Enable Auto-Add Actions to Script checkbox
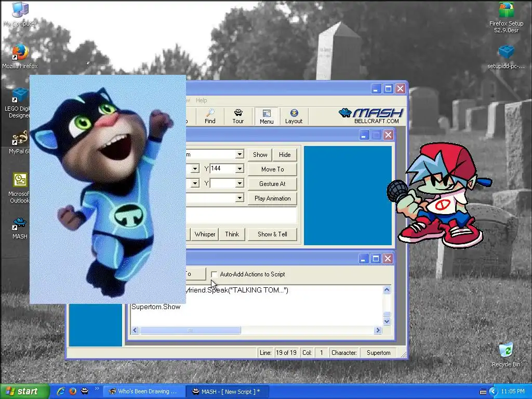Viewport: 532px width, 399px height. (214, 274)
